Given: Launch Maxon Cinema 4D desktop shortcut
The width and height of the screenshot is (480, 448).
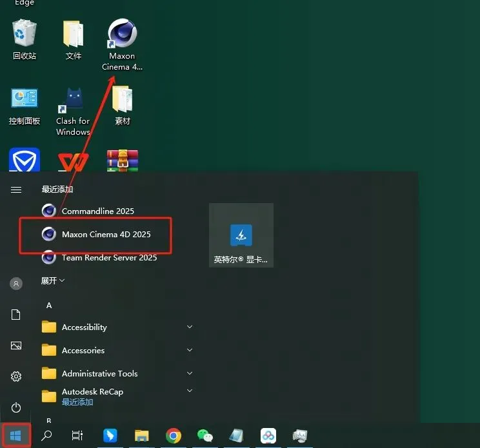Looking at the screenshot, I should point(122,44).
